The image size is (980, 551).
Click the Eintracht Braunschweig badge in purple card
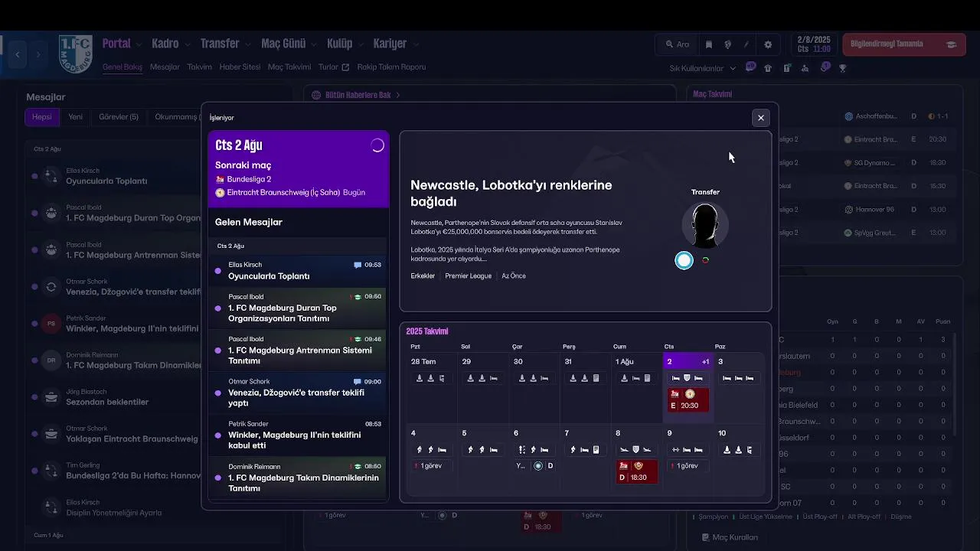pyautogui.click(x=220, y=193)
